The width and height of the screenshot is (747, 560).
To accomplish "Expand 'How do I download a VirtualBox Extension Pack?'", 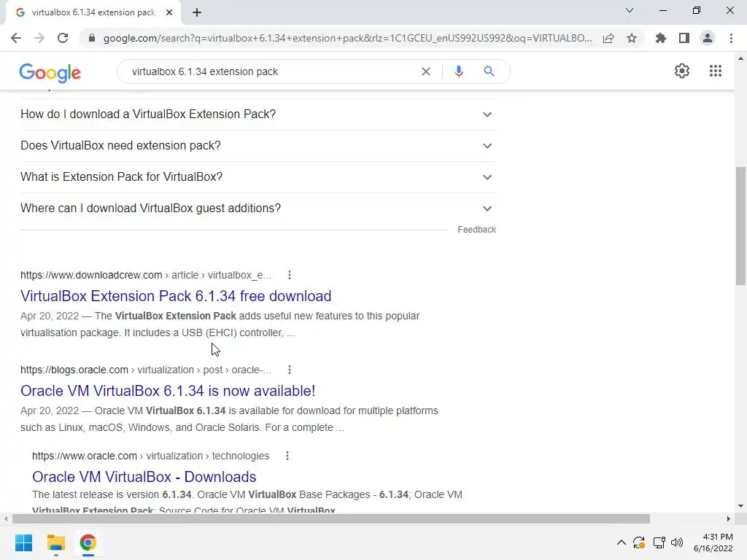I will (258, 114).
